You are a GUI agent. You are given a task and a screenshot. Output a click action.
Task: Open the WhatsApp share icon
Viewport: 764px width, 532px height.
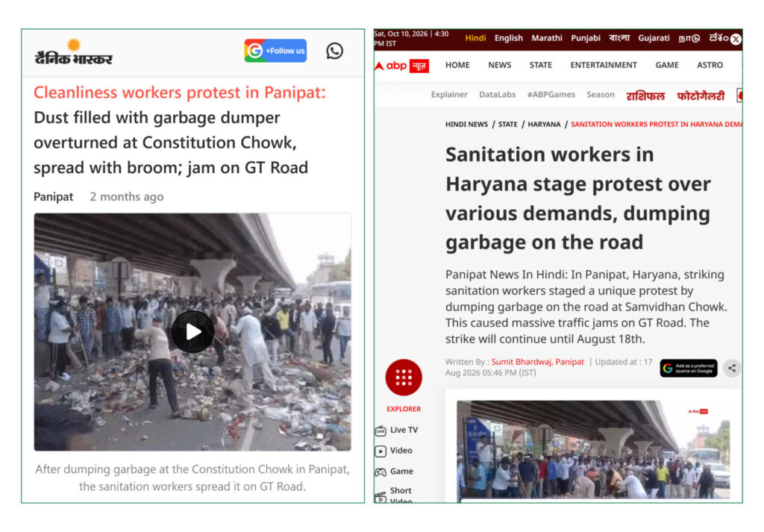[x=335, y=51]
